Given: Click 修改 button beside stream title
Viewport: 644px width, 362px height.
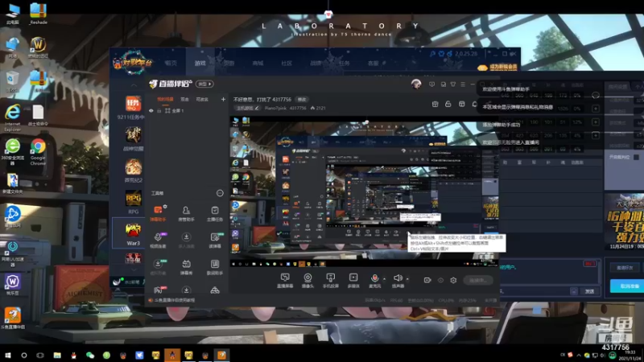Looking at the screenshot, I should [302, 100].
